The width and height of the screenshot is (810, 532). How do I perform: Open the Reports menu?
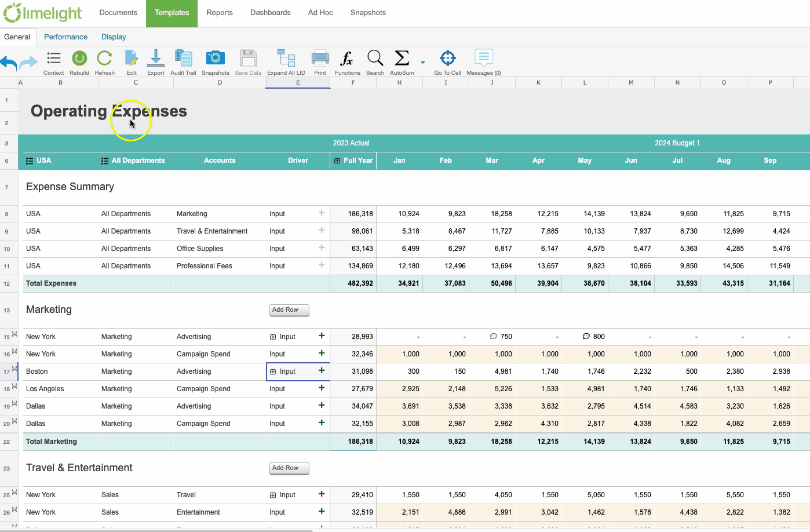click(220, 13)
